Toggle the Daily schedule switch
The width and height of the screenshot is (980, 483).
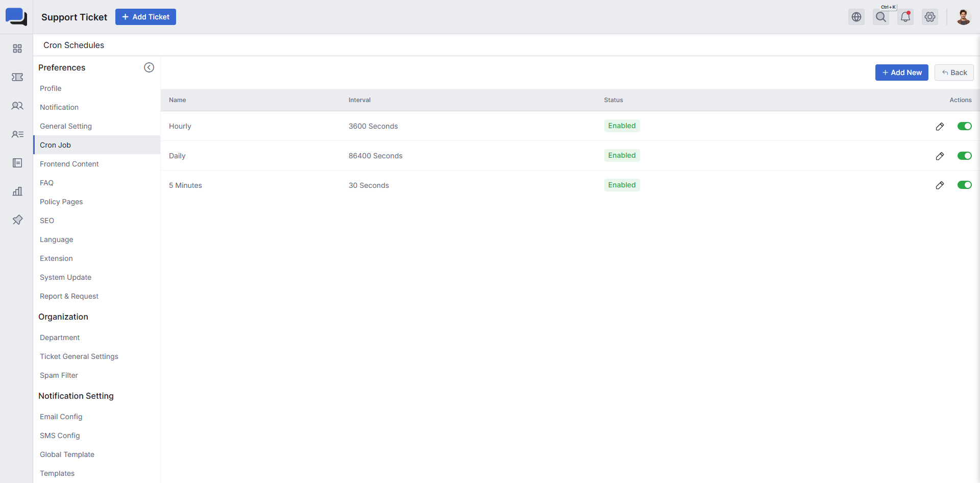click(965, 156)
